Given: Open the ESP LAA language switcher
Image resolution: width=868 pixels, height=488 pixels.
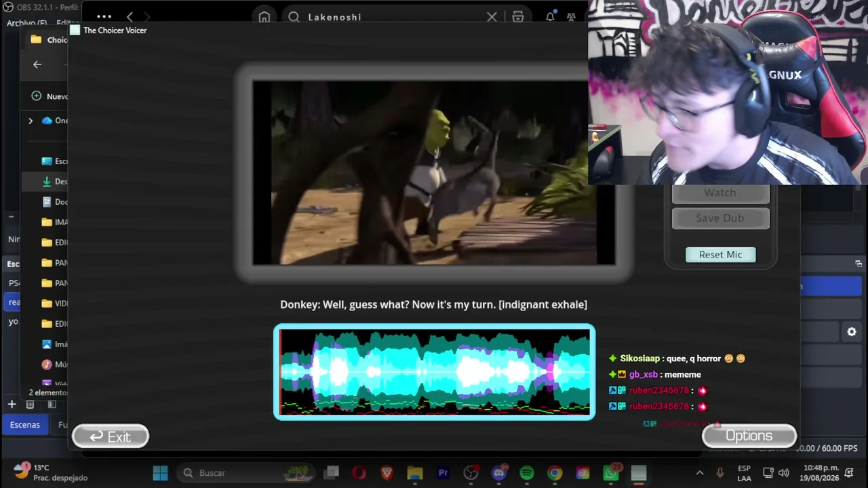Looking at the screenshot, I should click(x=744, y=473).
